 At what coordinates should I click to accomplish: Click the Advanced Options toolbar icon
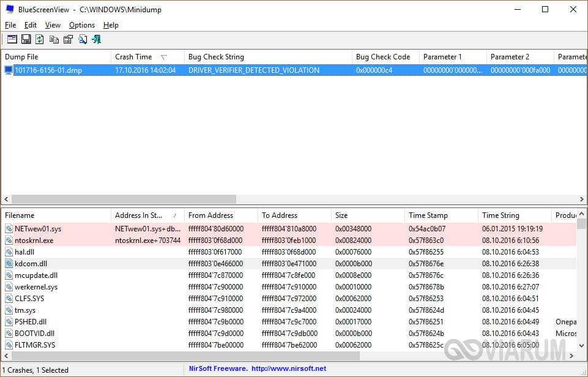[12, 39]
